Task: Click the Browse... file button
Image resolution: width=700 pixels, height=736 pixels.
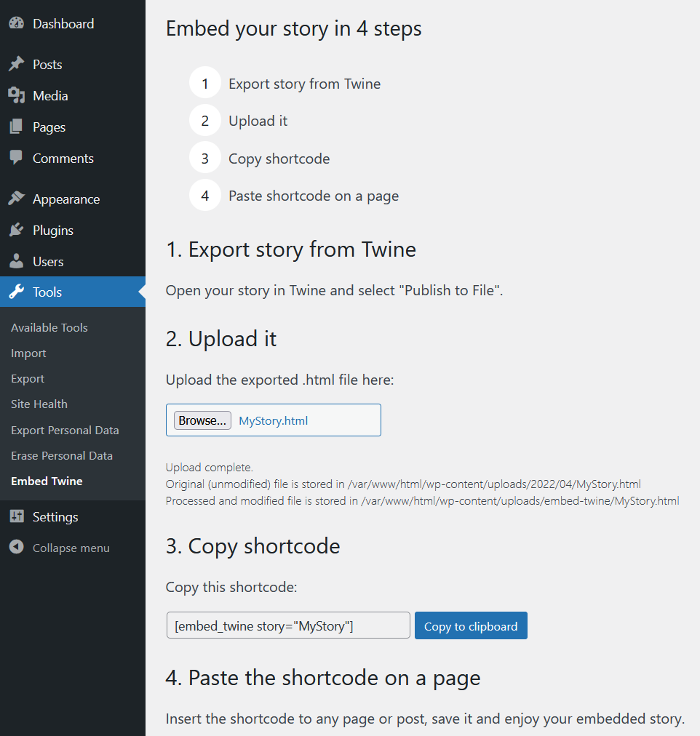Action: coord(202,420)
